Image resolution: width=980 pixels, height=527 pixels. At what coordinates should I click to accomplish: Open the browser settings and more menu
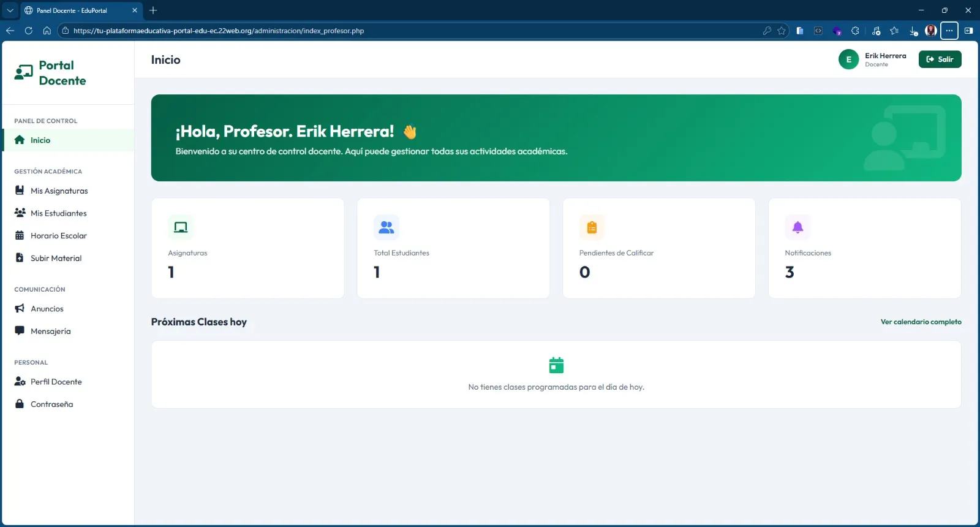[949, 31]
